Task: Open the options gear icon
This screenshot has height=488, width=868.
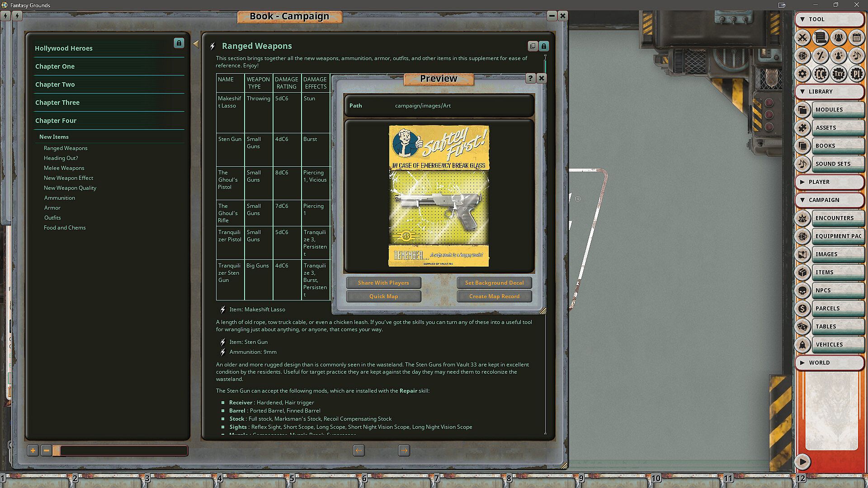Action: point(802,74)
